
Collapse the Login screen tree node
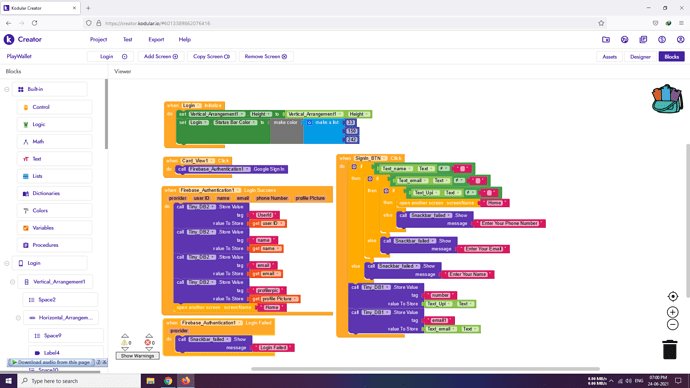point(7,264)
